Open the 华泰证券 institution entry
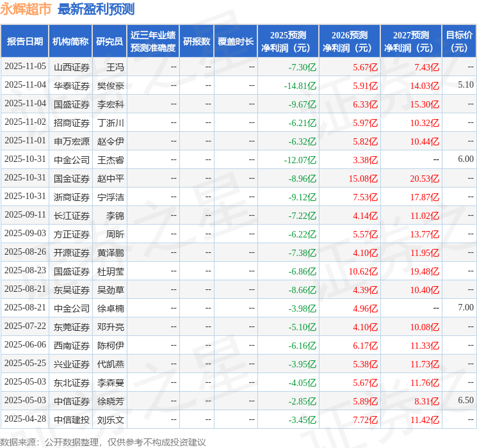This screenshot has height=448, width=477. tap(71, 85)
